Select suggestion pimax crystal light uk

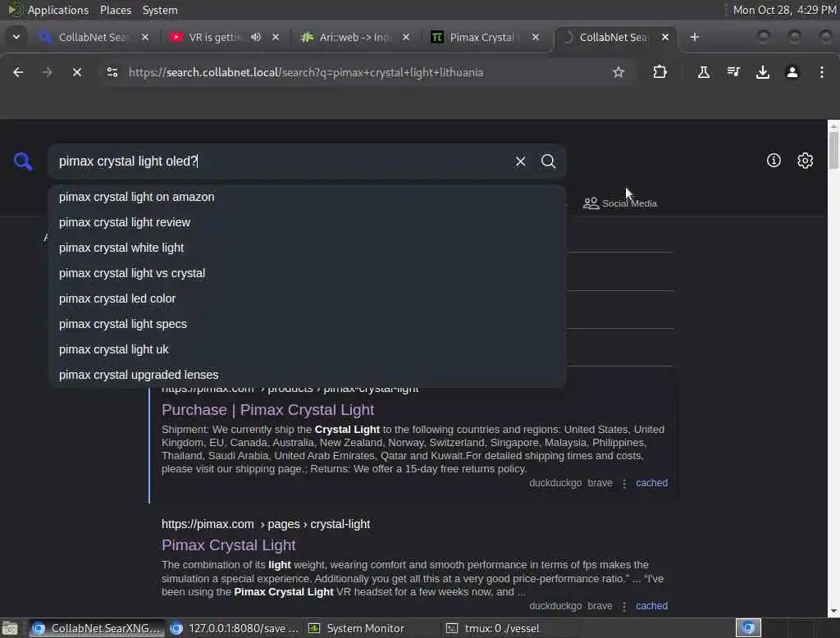(x=307, y=349)
